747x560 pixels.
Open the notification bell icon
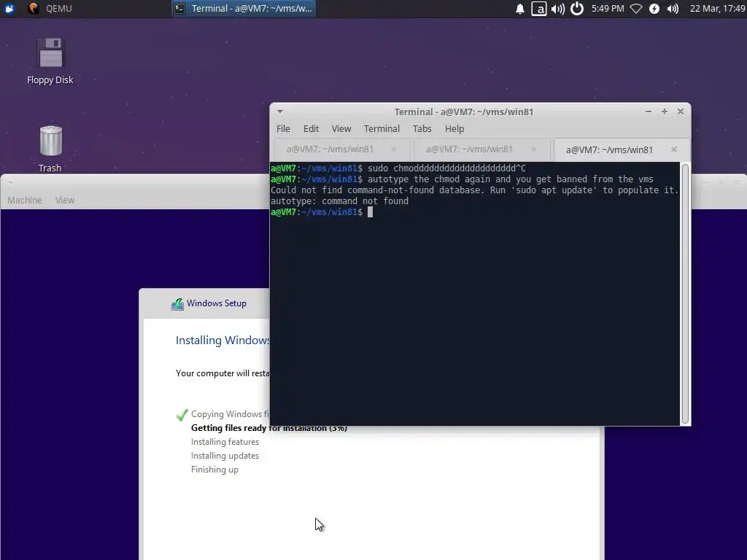point(519,9)
